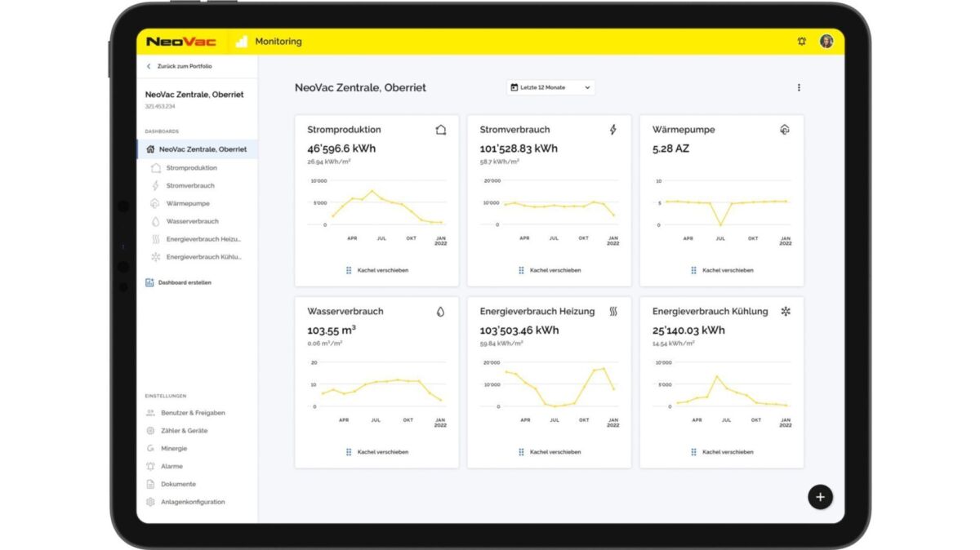Click the 103.55 m³ value
Screen dimensions: 980x550
[332, 330]
